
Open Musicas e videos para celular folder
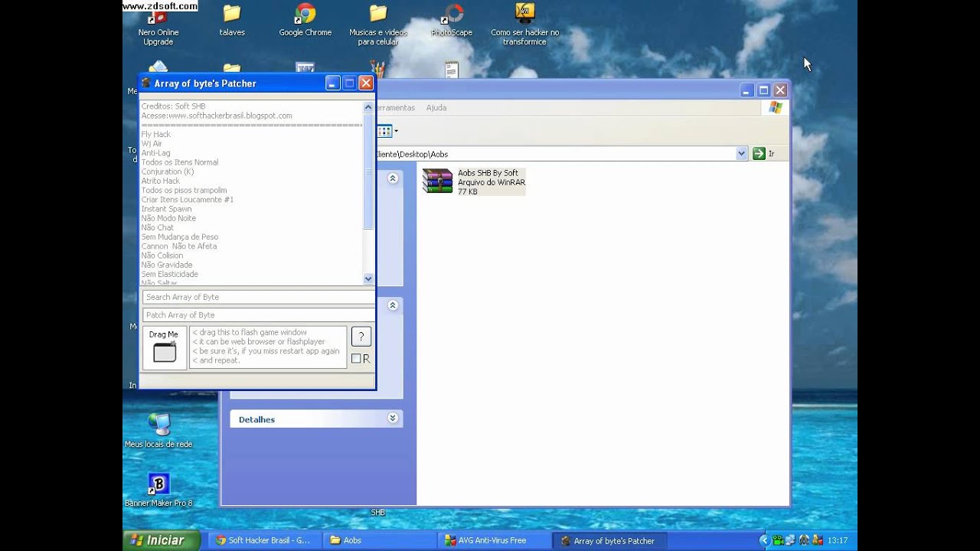[378, 25]
